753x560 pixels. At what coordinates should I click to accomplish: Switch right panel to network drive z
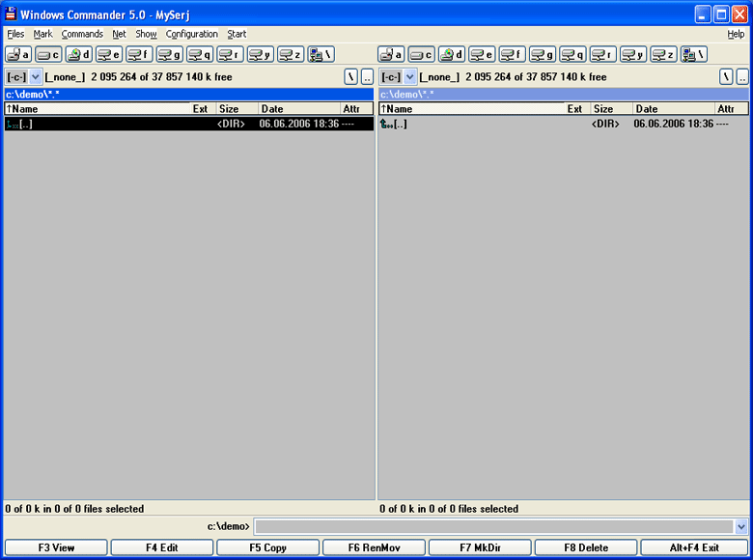pos(663,55)
